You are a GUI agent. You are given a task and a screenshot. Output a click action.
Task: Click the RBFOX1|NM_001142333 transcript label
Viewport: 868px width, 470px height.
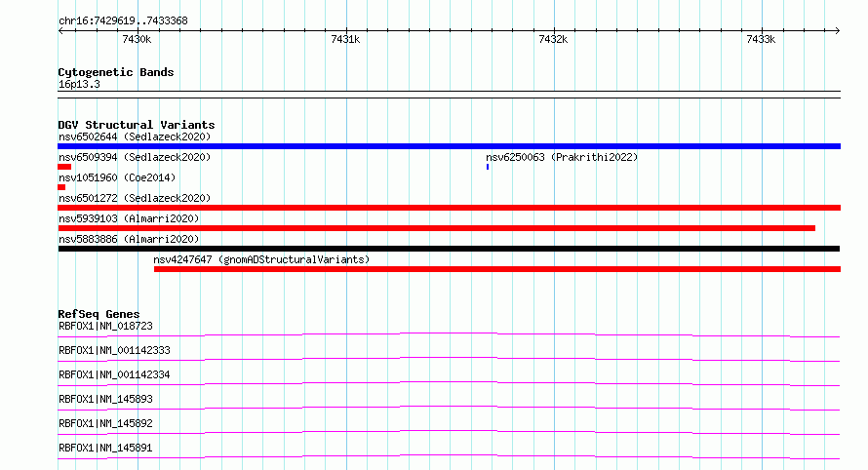coord(114,350)
